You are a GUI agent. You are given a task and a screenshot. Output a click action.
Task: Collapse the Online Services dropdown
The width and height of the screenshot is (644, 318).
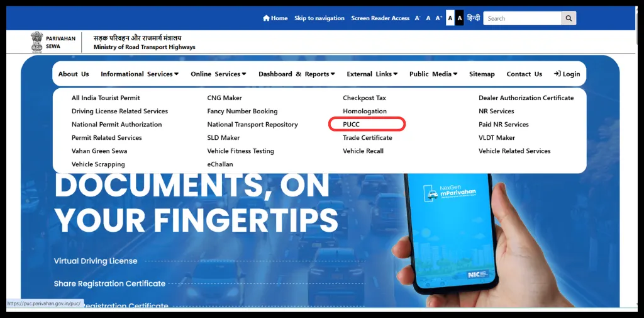[218, 74]
